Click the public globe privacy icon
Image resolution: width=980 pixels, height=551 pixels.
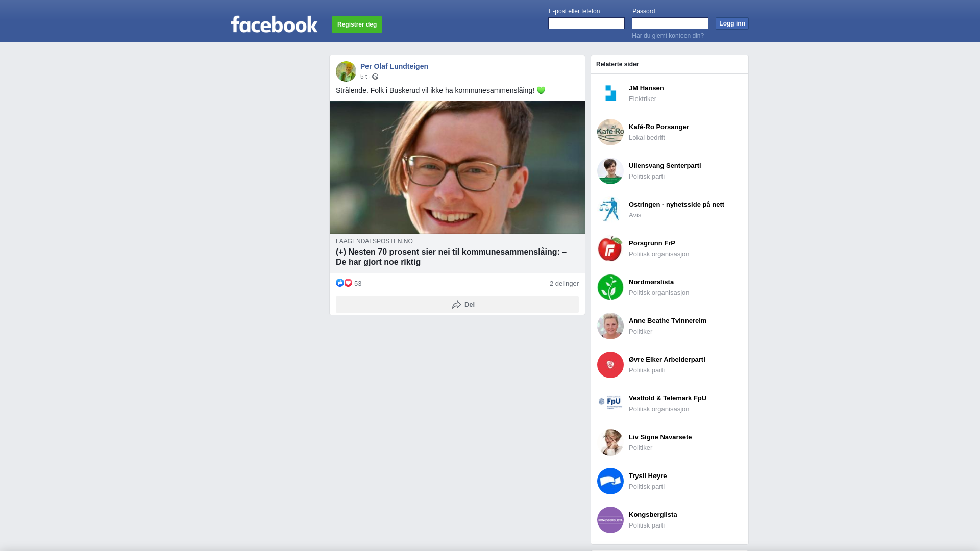(375, 77)
